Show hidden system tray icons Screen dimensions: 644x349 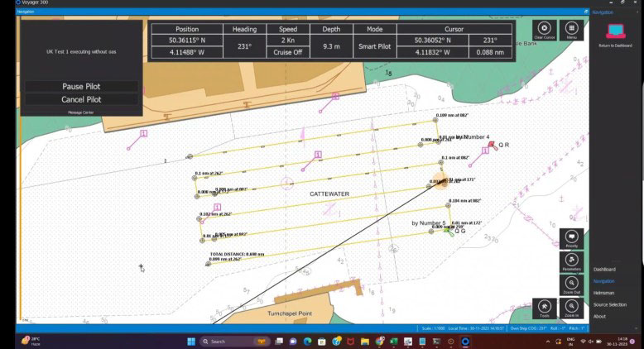[x=548, y=342]
